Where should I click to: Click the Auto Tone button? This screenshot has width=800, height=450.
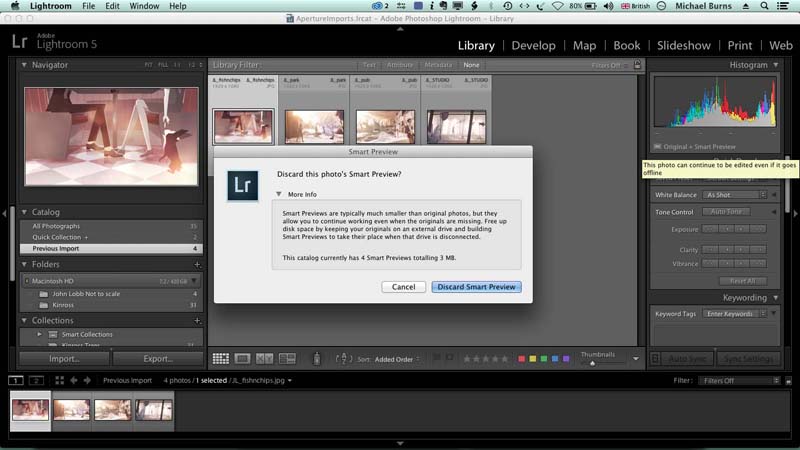726,211
